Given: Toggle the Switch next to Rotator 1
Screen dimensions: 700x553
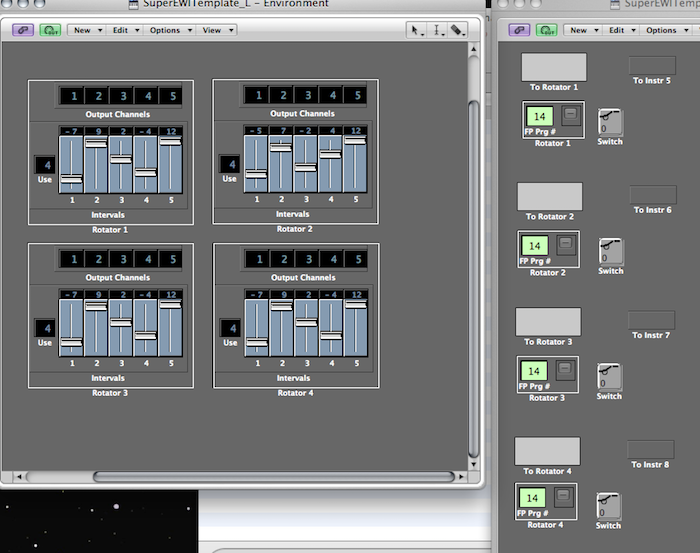Looking at the screenshot, I should [x=609, y=122].
